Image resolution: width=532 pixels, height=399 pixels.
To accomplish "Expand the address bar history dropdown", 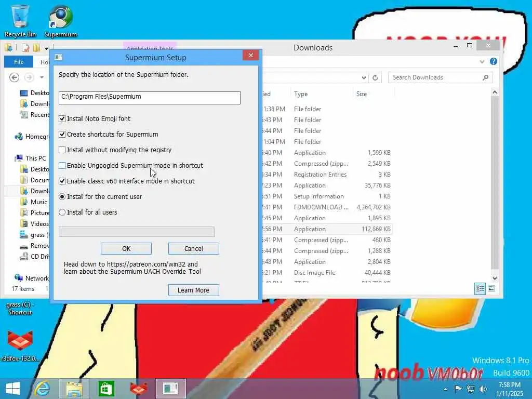I will pyautogui.click(x=364, y=78).
